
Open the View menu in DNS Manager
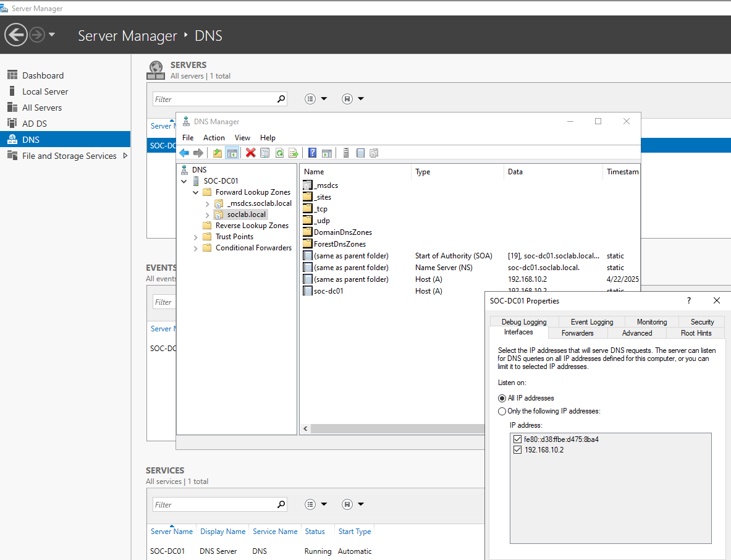242,138
